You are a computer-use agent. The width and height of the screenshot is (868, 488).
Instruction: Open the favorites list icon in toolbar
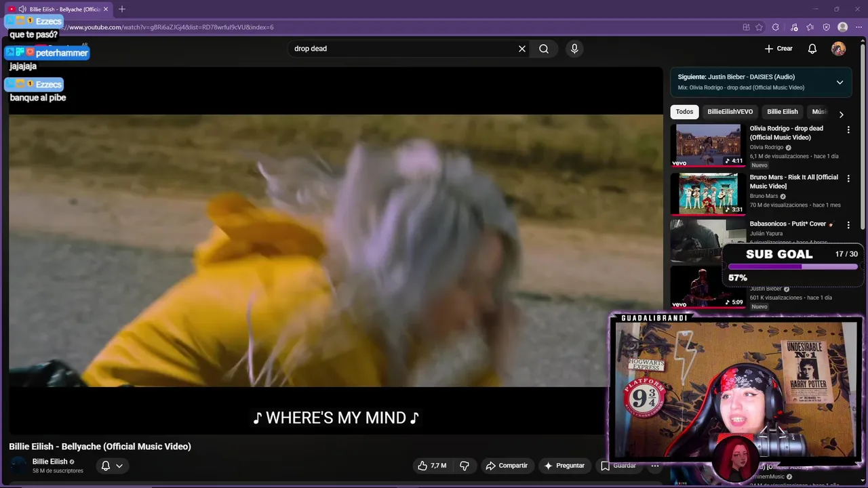point(810,27)
